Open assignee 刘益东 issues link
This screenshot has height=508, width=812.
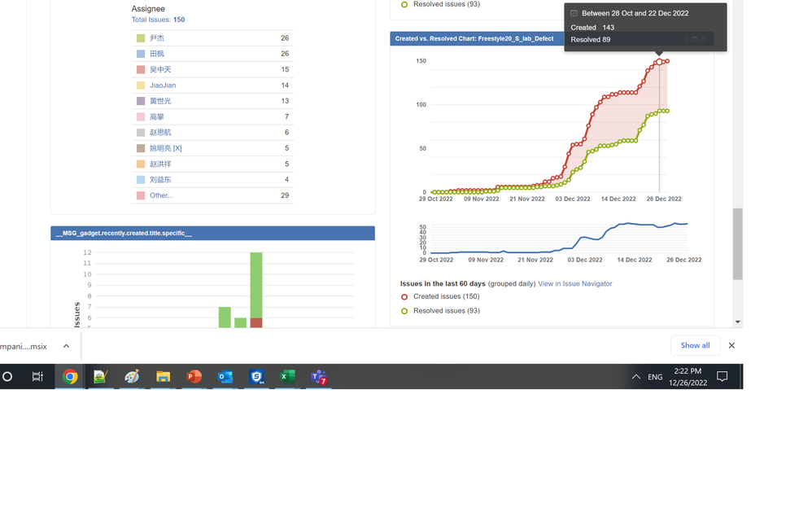click(160, 180)
